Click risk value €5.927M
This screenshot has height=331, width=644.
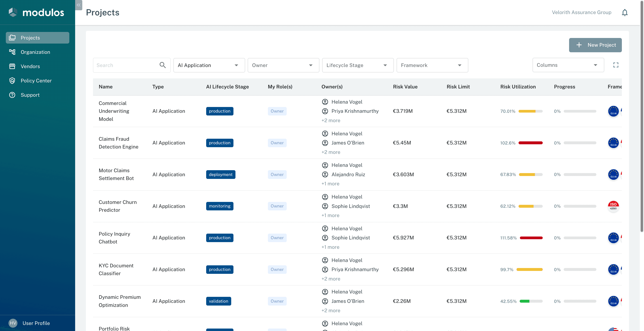(403, 238)
